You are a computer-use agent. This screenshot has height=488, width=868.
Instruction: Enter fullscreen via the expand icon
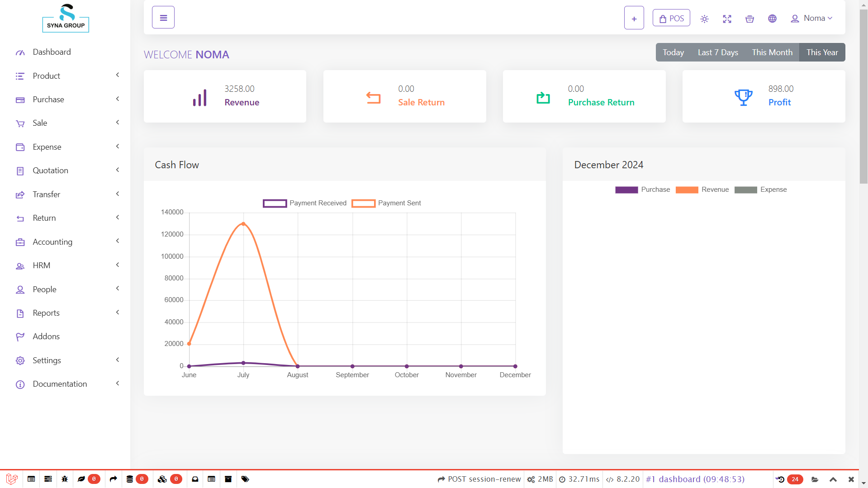point(727,19)
